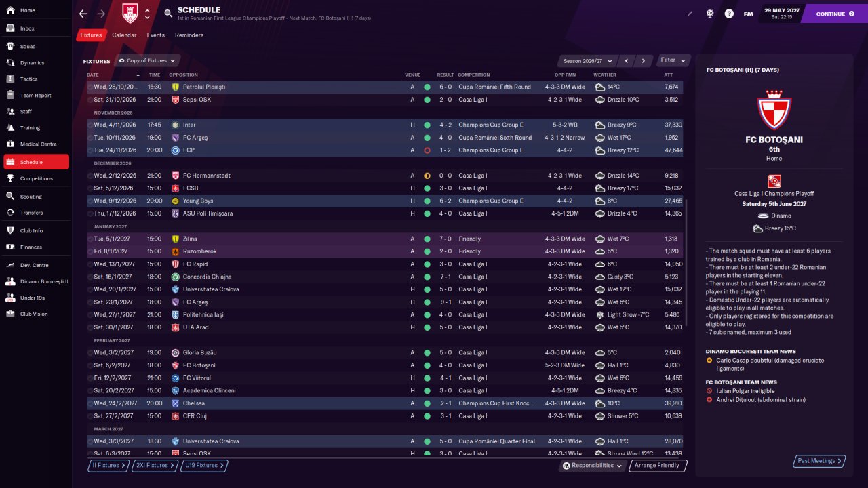868x488 pixels.
Task: Open the Inbox icon in sidebar
Action: 11,28
